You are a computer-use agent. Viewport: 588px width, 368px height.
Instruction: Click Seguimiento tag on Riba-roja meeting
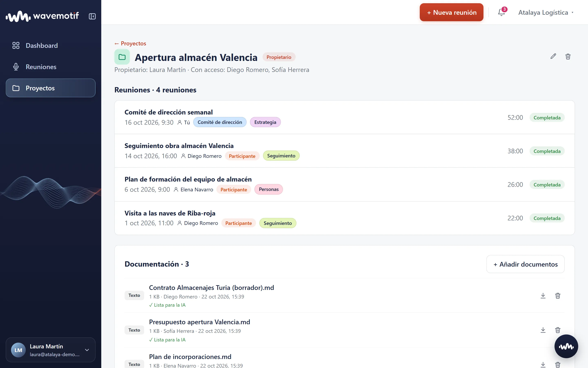tap(277, 223)
